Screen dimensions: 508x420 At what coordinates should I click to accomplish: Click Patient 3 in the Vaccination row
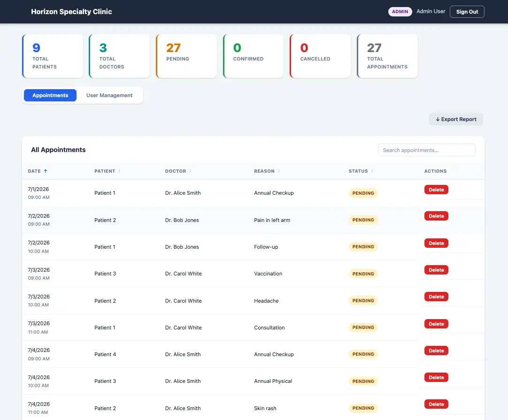(105, 274)
